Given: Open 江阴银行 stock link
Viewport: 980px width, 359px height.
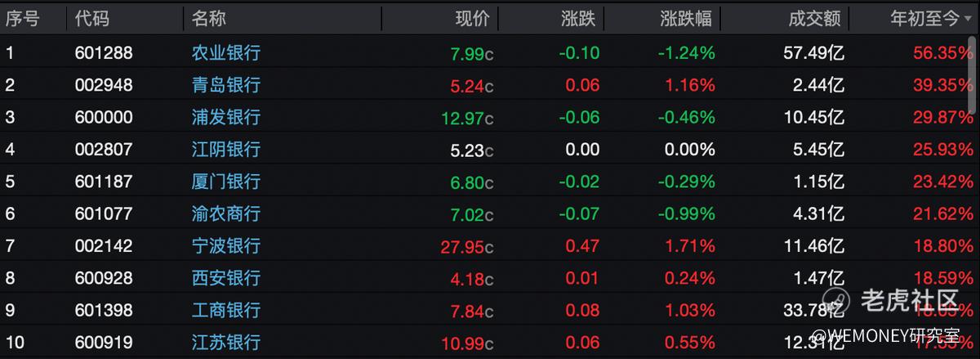Looking at the screenshot, I should (226, 150).
